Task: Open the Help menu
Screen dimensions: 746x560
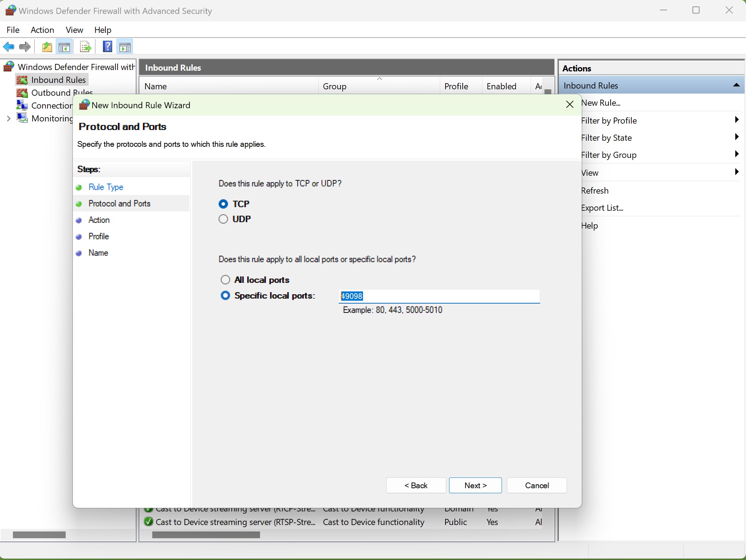Action: click(x=103, y=30)
